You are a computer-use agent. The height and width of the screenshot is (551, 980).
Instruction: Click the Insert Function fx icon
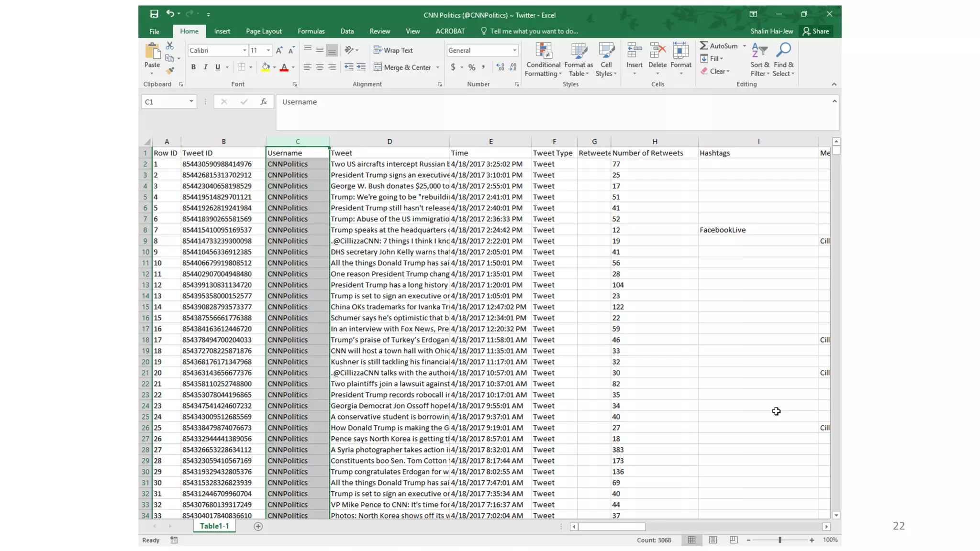[x=264, y=102]
